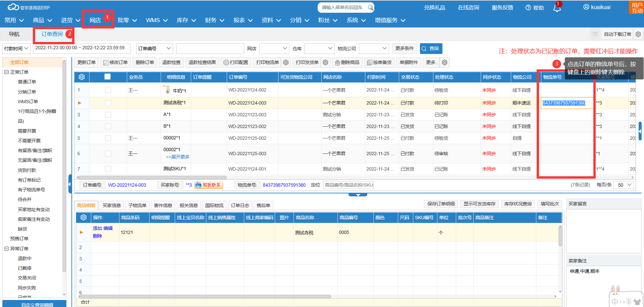Screen dimensions: 644x307
Task: Click gear icon next to 打印物流单
Action: click(286, 62)
